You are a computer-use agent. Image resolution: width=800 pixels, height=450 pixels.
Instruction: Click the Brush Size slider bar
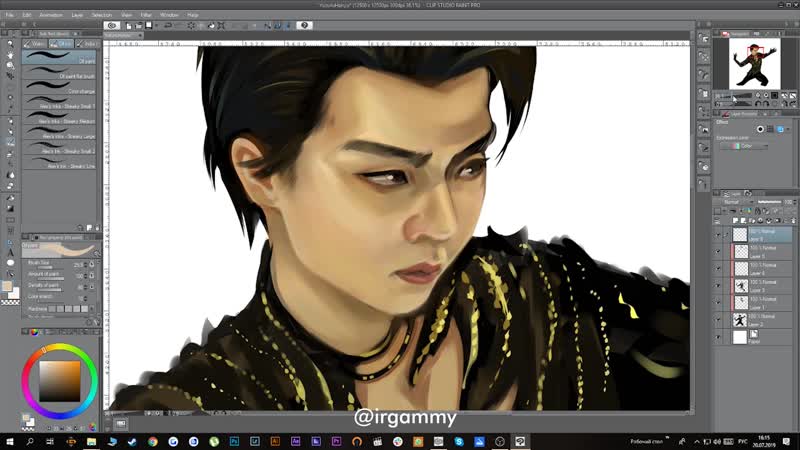tap(49, 267)
